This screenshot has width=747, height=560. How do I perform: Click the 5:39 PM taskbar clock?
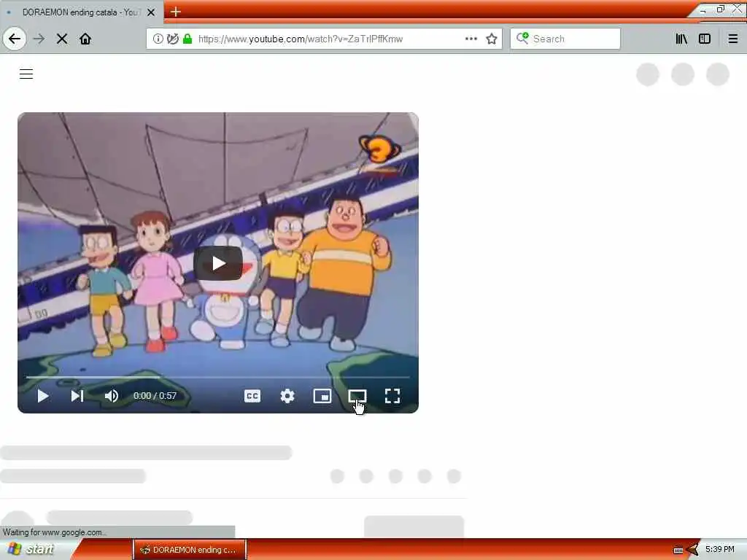tap(720, 549)
